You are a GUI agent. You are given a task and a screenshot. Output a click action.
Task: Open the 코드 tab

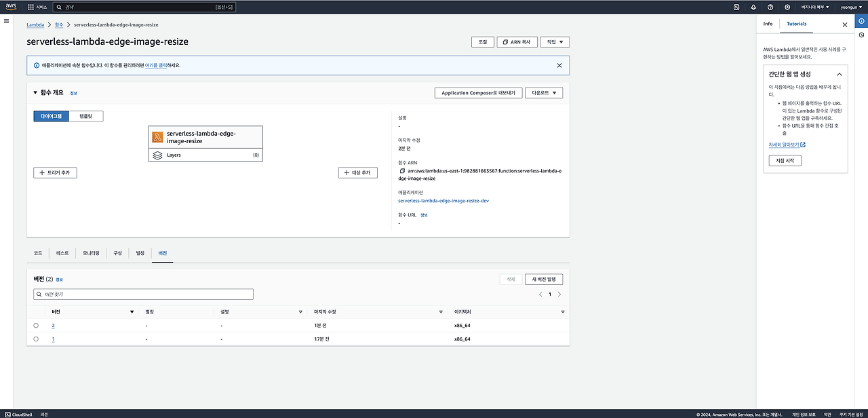[x=38, y=253]
